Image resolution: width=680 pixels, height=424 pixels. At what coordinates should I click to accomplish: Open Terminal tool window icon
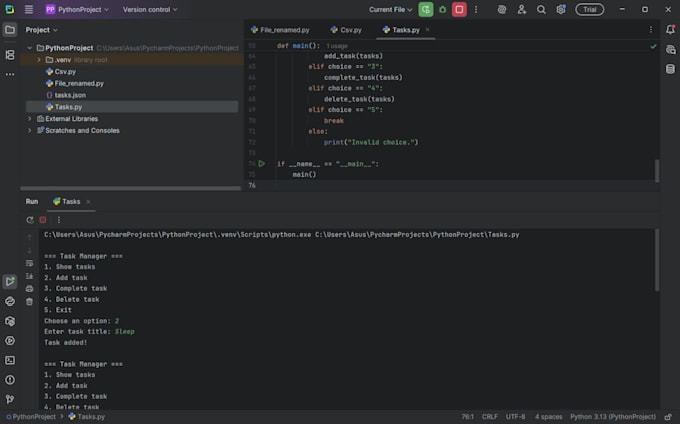[x=10, y=360]
